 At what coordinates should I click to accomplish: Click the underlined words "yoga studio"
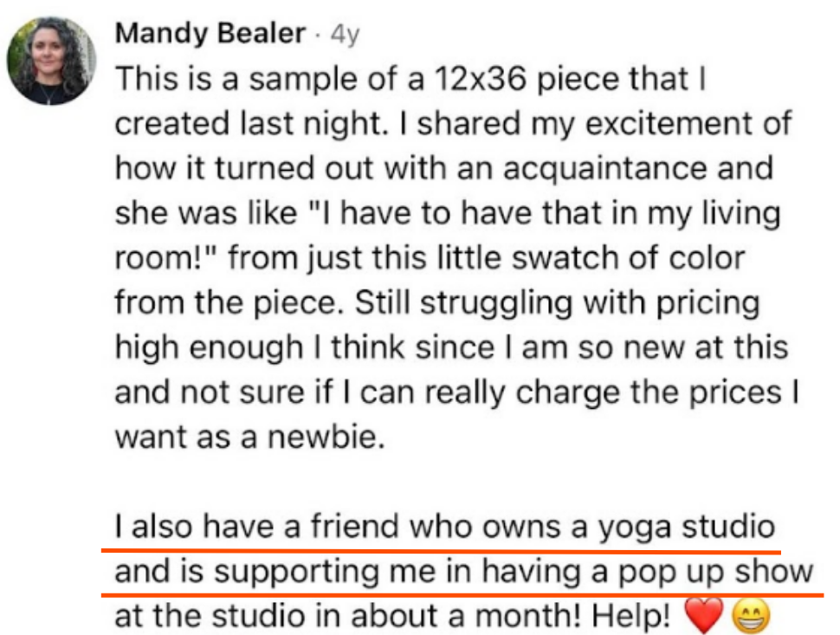point(686,528)
